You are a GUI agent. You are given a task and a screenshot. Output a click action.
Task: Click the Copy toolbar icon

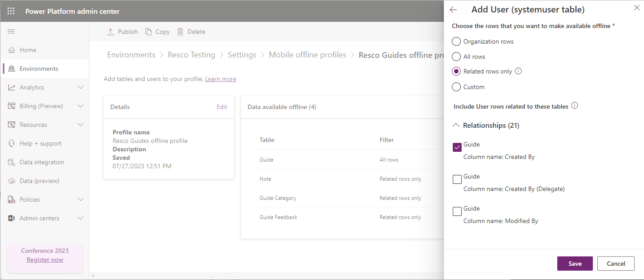pos(149,32)
